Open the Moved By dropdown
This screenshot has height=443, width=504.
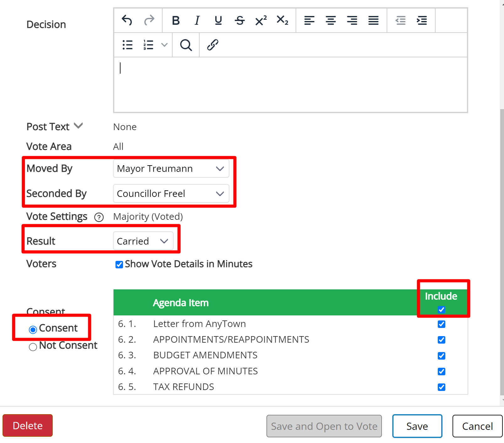(171, 169)
